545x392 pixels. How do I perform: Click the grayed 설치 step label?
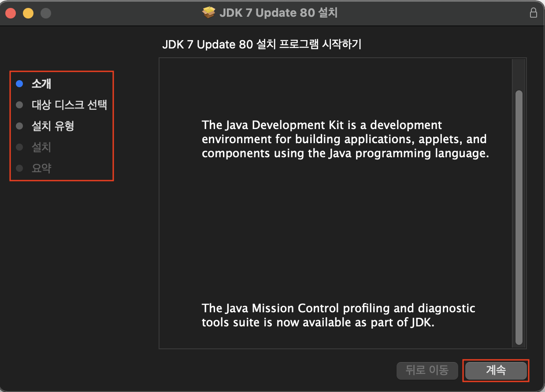point(41,147)
